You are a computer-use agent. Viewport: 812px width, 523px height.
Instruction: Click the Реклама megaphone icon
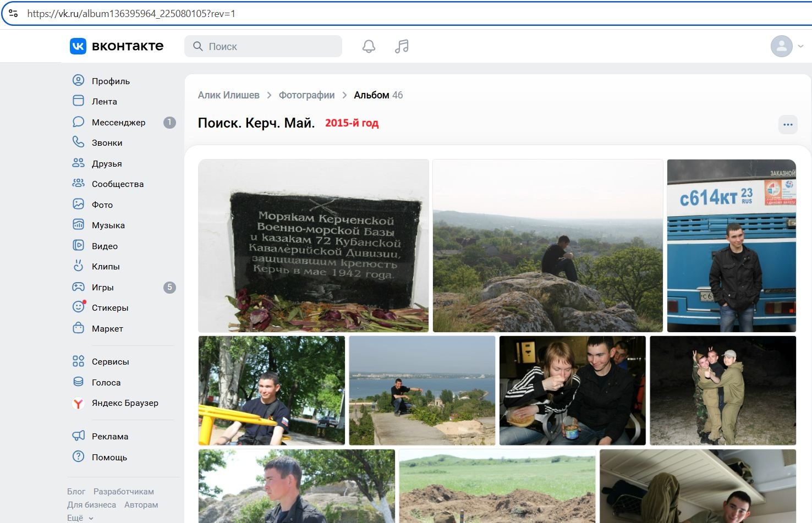79,436
